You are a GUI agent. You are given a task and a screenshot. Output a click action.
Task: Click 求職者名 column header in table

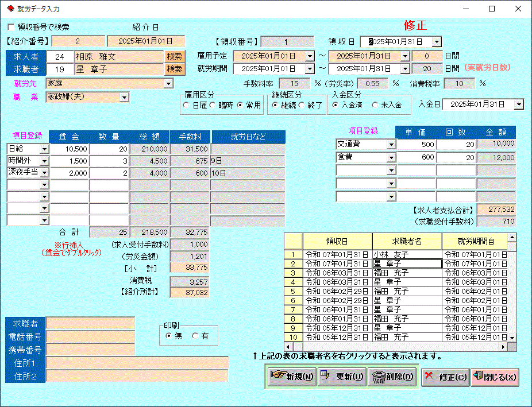[407, 241]
